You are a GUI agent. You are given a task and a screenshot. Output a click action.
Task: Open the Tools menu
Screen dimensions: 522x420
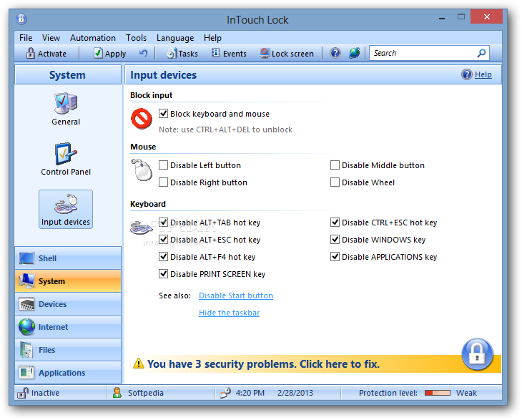(x=136, y=38)
